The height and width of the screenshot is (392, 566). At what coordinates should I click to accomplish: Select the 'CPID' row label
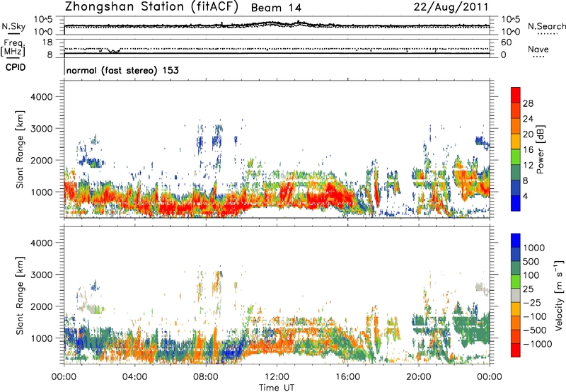tap(16, 67)
